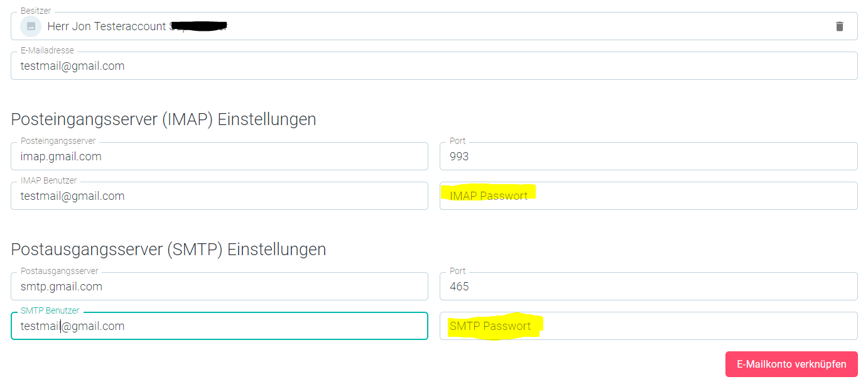Image resolution: width=868 pixels, height=384 pixels.
Task: Click the owner name Herr Jon Testeraccount
Action: (106, 26)
